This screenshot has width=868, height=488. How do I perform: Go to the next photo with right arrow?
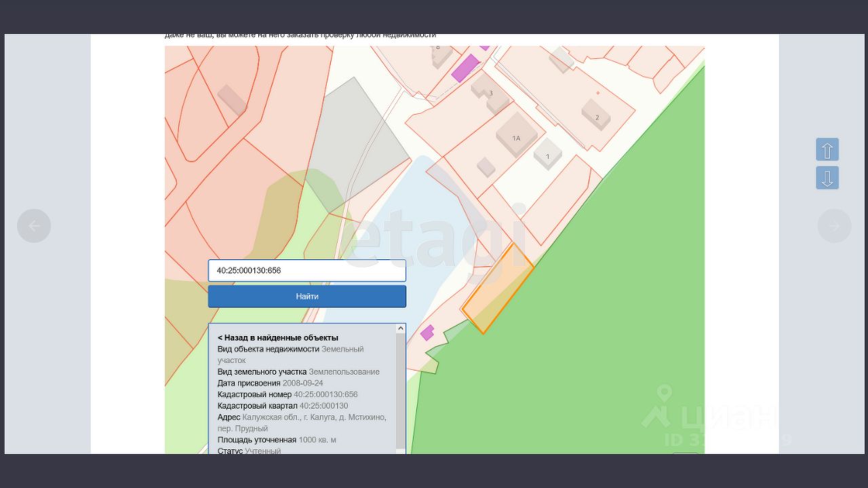point(834,226)
